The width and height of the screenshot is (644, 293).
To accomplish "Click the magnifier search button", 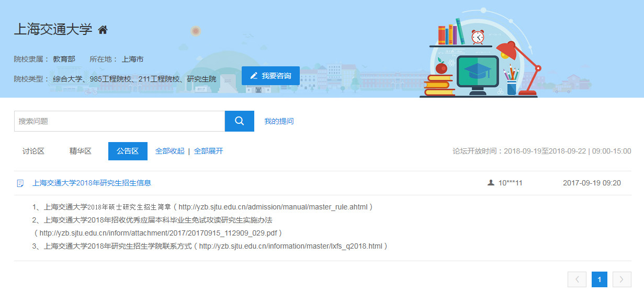I will pyautogui.click(x=240, y=121).
